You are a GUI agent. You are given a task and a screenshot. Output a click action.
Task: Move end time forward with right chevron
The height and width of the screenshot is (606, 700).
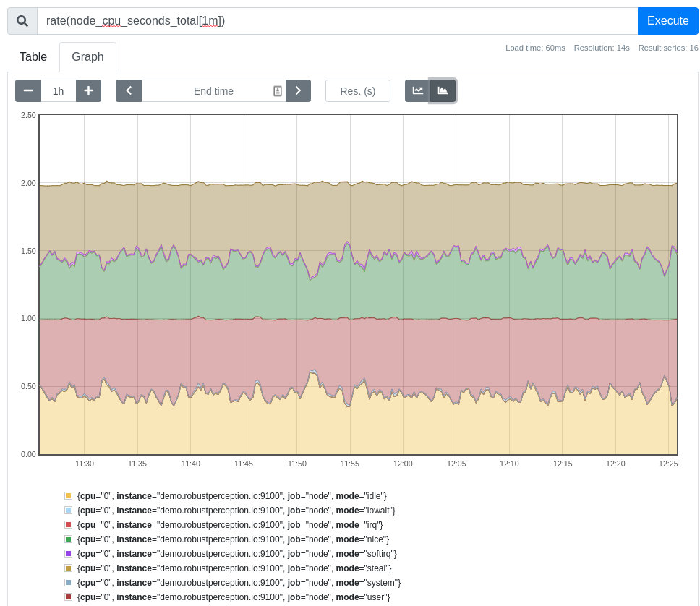pyautogui.click(x=298, y=90)
